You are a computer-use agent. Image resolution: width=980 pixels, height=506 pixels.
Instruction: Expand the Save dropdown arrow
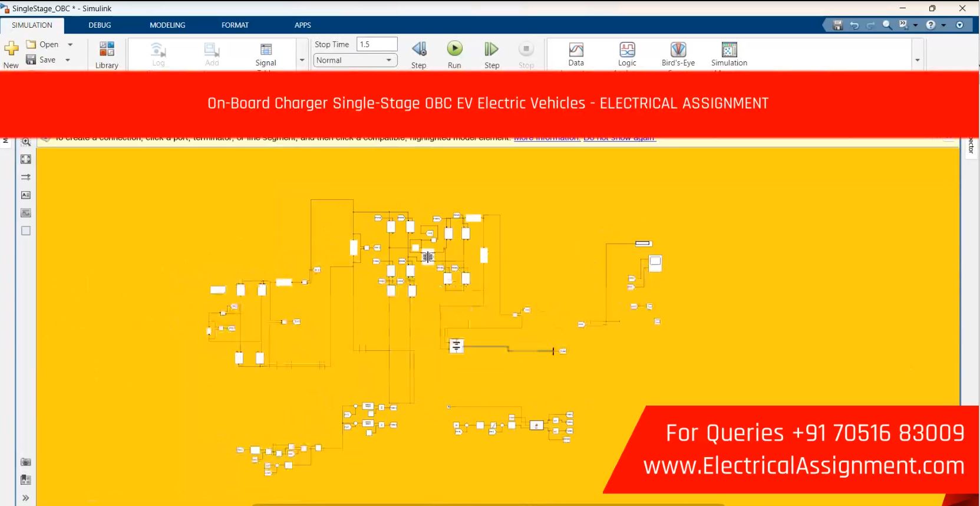point(68,60)
